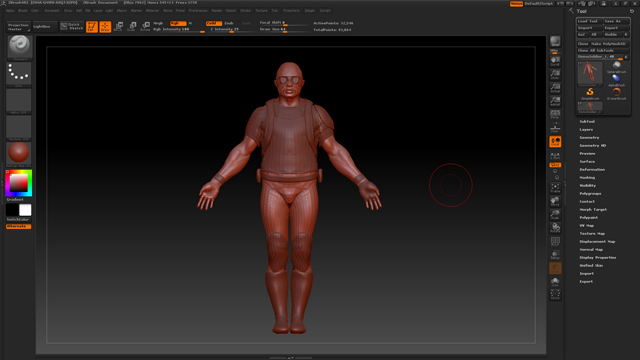Click the Projection Master button
The image size is (640, 360).
point(18,27)
